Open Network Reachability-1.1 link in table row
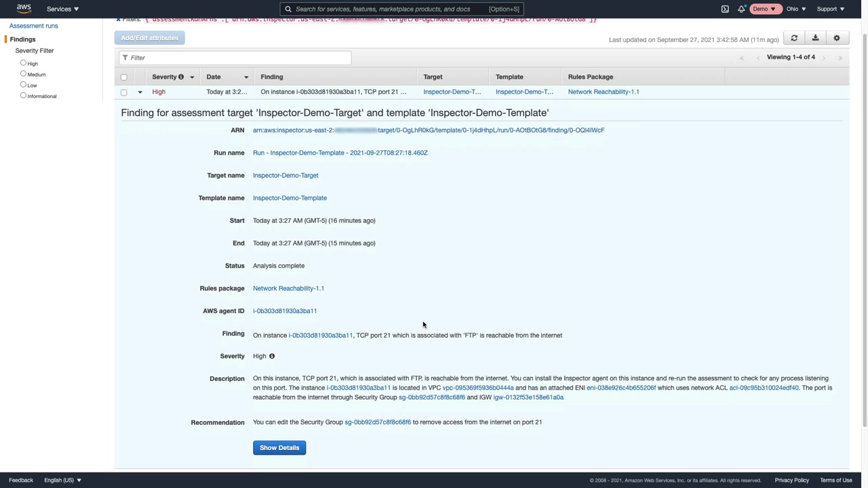The height and width of the screenshot is (488, 868). pyautogui.click(x=604, y=91)
